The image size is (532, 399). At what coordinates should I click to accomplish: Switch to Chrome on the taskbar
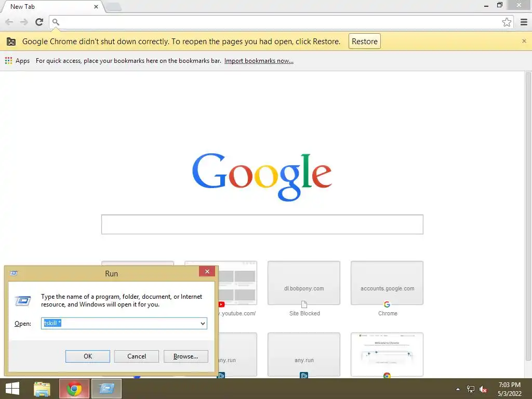pyautogui.click(x=74, y=389)
